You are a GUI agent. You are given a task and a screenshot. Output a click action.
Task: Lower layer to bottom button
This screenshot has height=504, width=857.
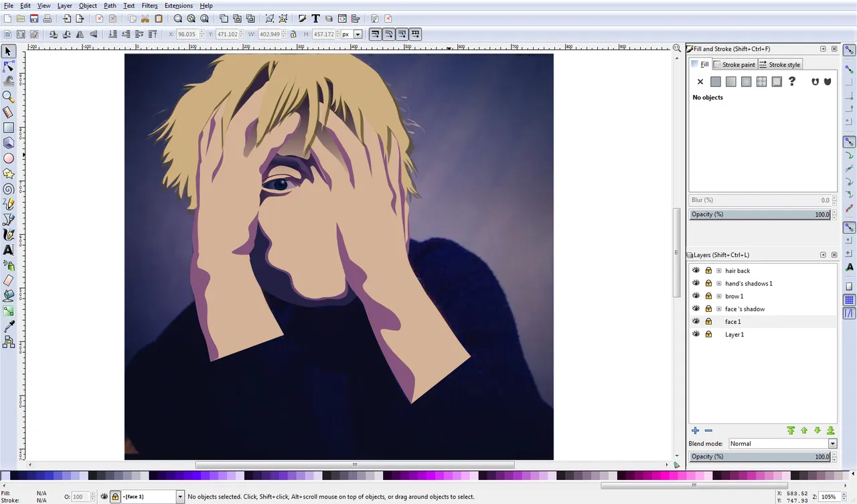[831, 430]
